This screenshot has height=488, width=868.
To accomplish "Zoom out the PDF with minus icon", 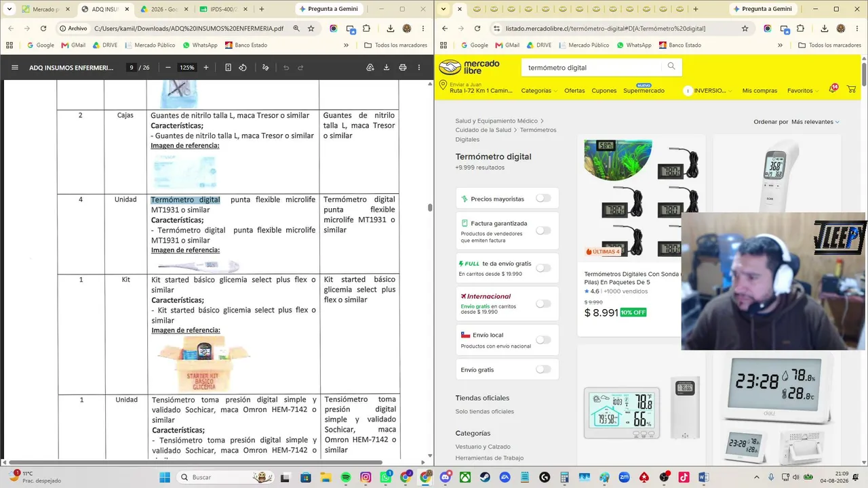I will [168, 68].
